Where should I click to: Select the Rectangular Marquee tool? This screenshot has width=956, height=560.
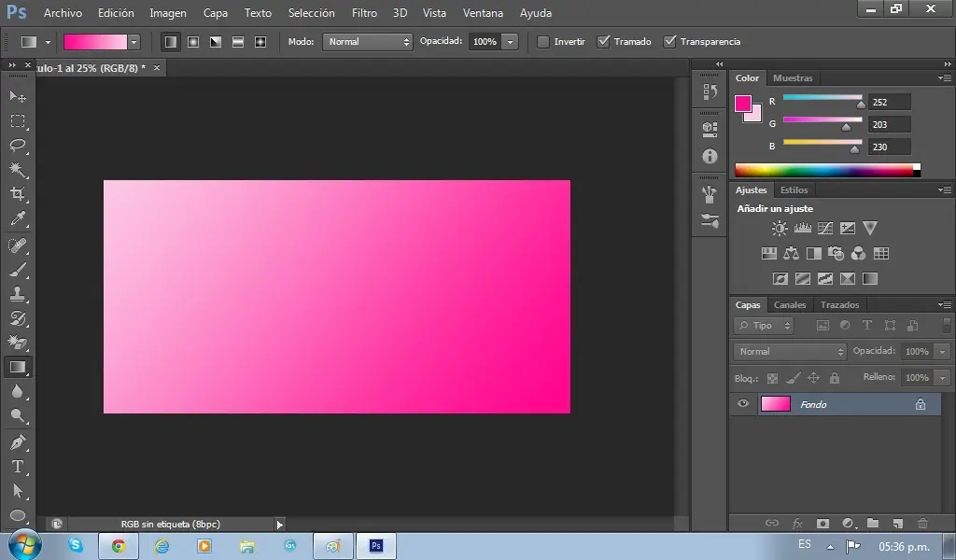click(x=18, y=120)
